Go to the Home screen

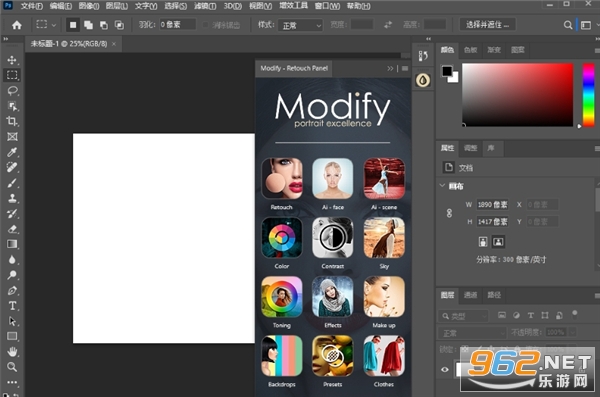[16, 25]
